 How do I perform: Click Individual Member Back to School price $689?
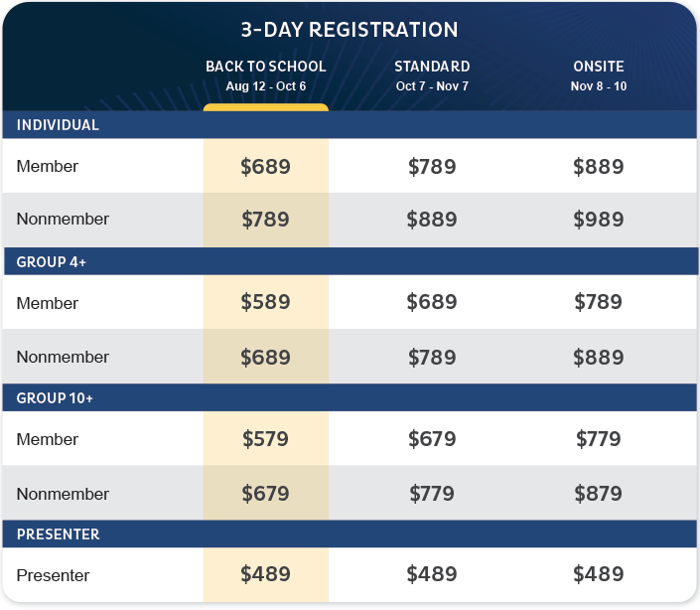coord(266,167)
